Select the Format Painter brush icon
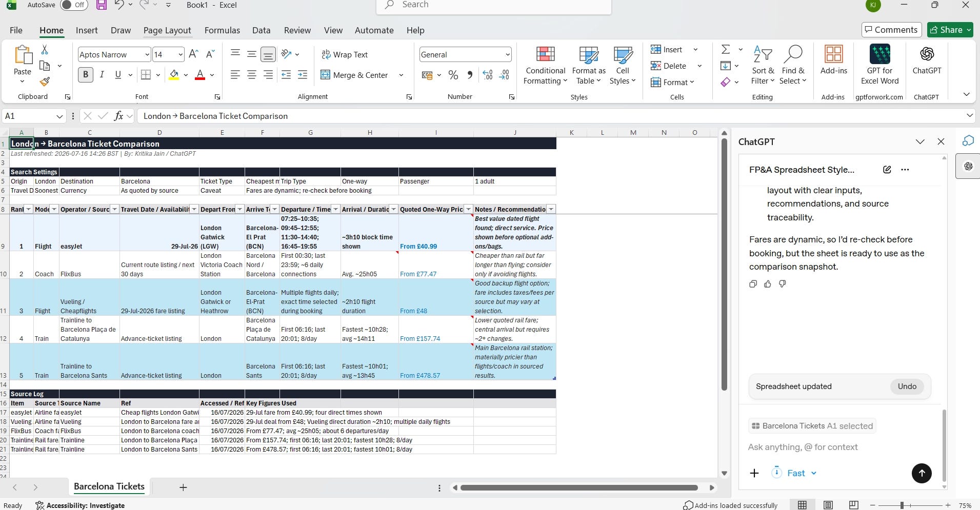 coord(45,81)
